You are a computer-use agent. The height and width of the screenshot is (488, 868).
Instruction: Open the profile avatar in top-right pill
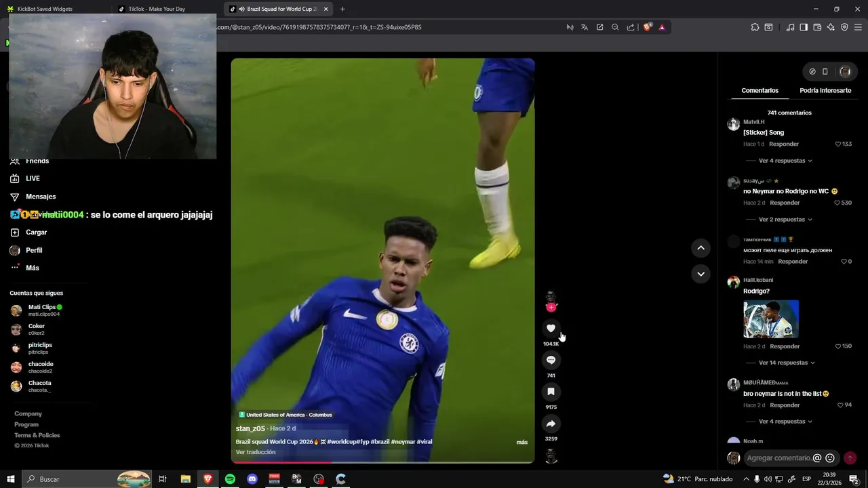pyautogui.click(x=845, y=71)
